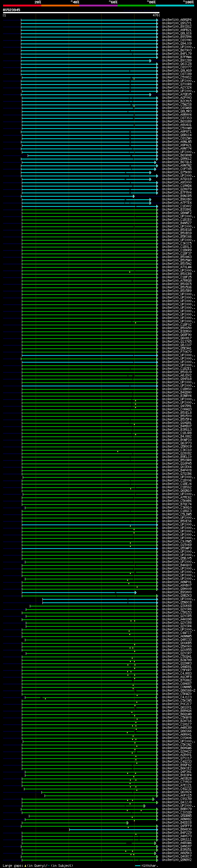Select hit label UniRef100_C1BF02
Screen dimensions: 197x868
[x=176, y=325]
